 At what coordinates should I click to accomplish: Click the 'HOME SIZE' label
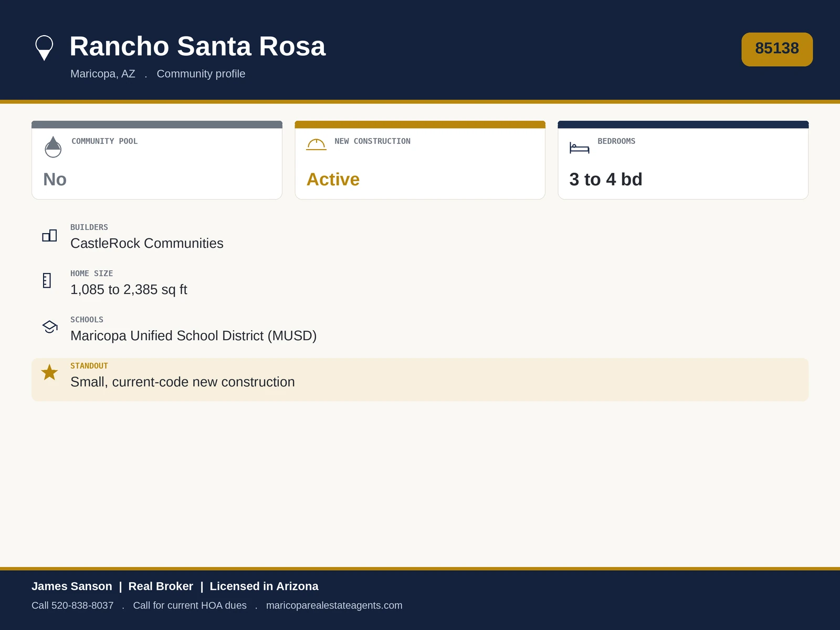[92, 274]
